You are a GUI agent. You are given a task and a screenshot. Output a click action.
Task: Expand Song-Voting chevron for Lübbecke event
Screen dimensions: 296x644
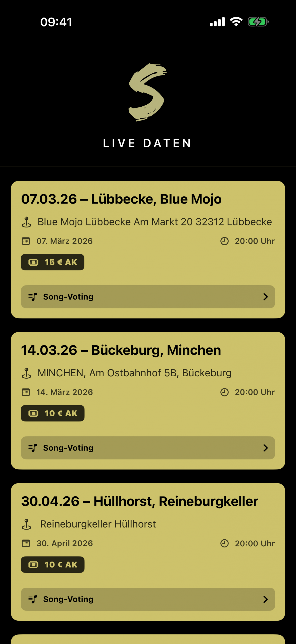tap(265, 297)
